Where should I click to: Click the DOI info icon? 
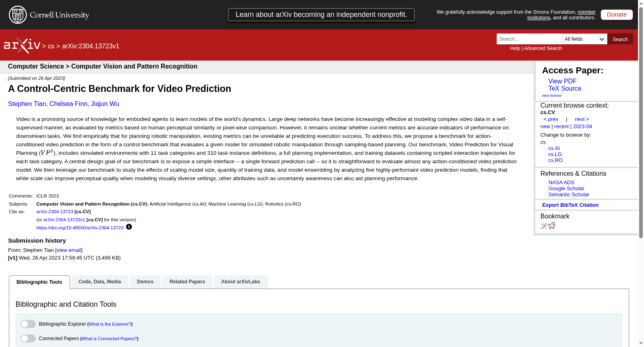click(x=129, y=227)
